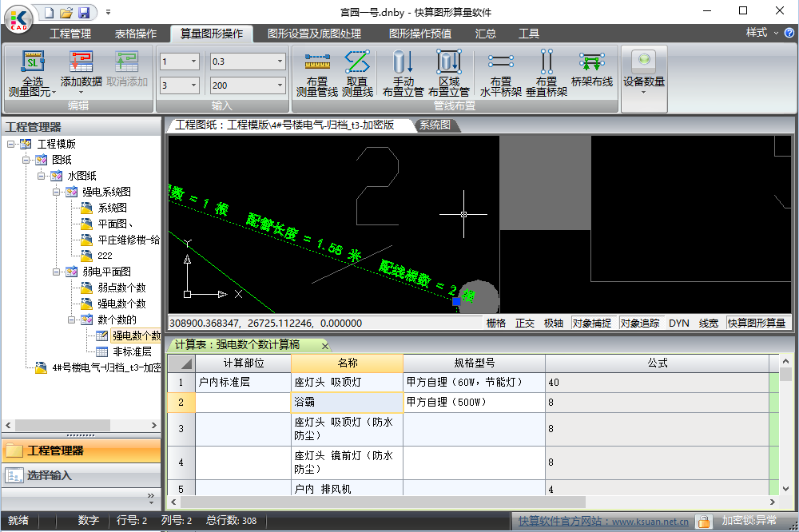Image resolution: width=799 pixels, height=532 pixels.
Task: Select the 非标准层 tree item
Action: (132, 351)
